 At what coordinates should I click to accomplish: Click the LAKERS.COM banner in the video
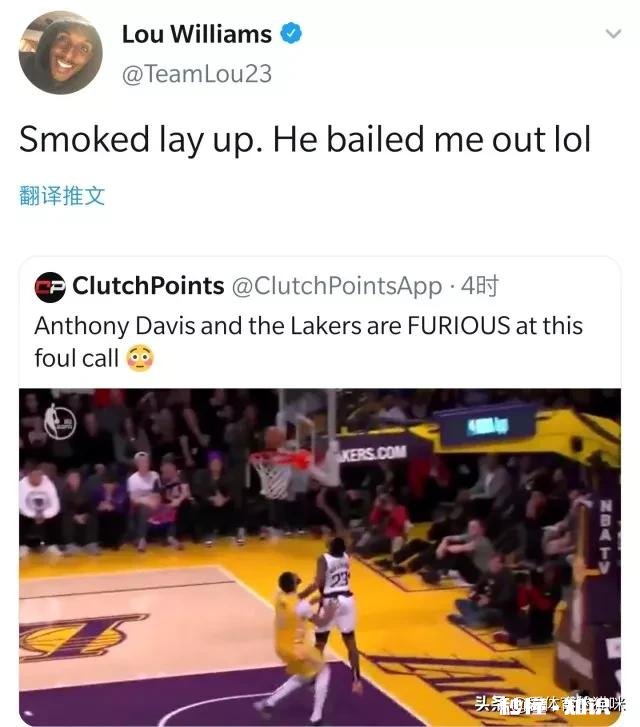click(374, 452)
